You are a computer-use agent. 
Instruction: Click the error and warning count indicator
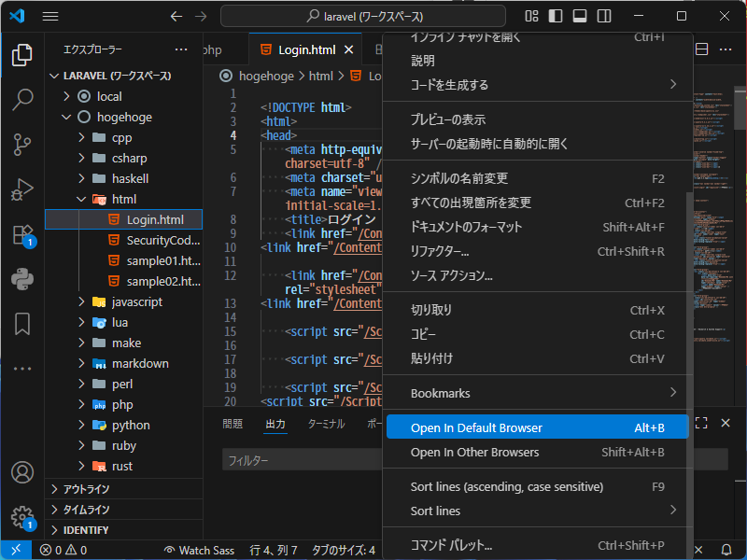tap(63, 550)
